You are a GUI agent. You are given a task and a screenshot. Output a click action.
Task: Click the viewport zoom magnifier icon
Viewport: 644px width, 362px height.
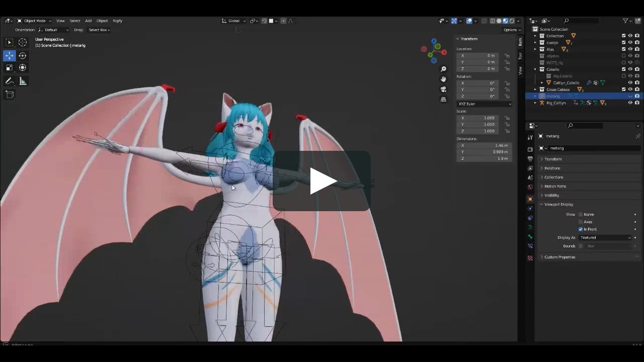point(443,69)
